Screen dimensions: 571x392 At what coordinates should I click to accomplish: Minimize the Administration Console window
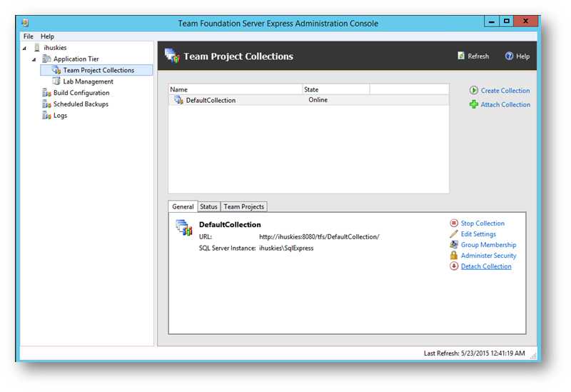coord(491,21)
